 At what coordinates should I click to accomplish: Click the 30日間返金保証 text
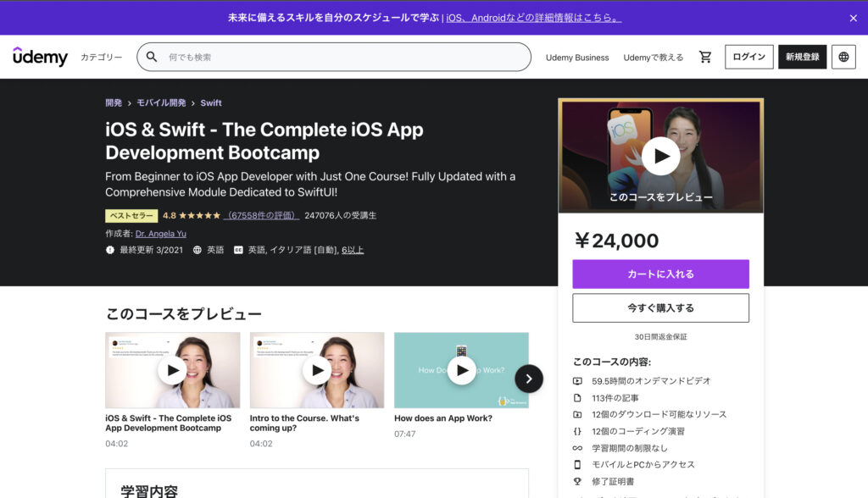point(660,337)
